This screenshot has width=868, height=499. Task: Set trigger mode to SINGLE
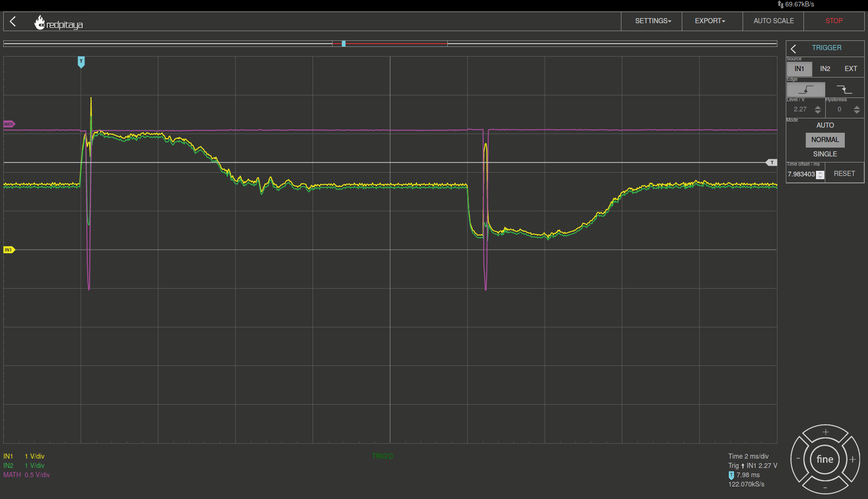click(x=825, y=154)
